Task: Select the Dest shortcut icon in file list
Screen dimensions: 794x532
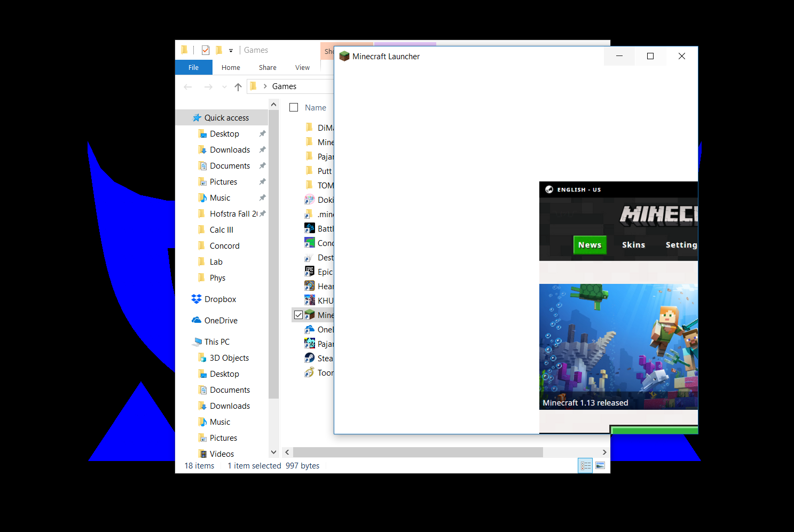Action: coord(308,258)
